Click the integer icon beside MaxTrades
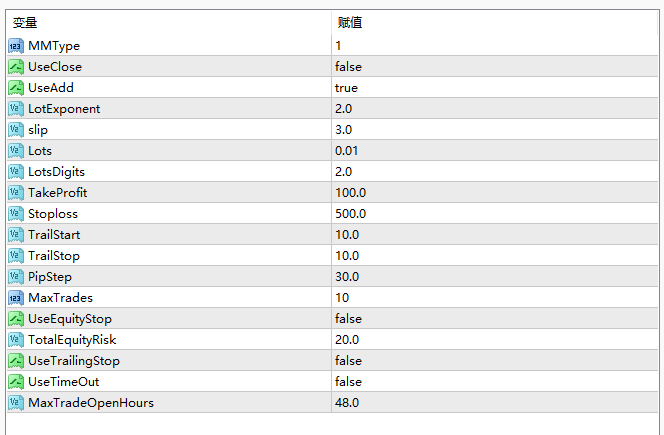The height and width of the screenshot is (435, 664). (15, 297)
